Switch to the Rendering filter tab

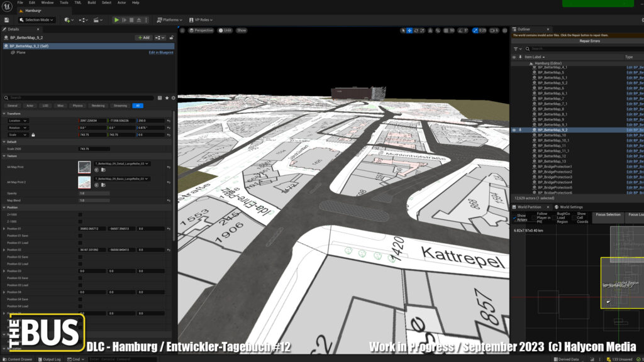(97, 106)
